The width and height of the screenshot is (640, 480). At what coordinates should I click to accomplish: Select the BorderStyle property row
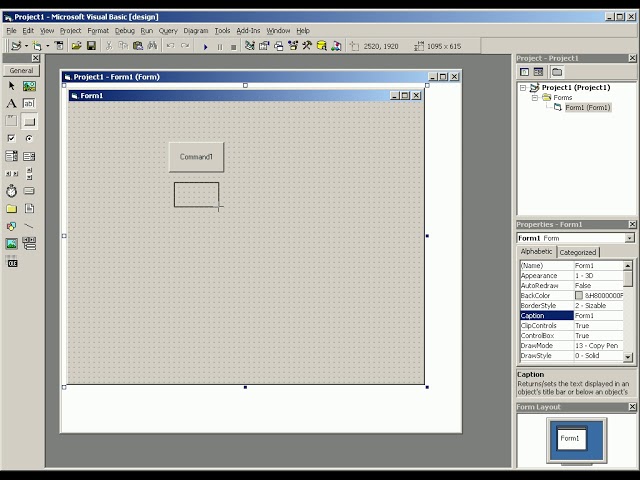[571, 306]
